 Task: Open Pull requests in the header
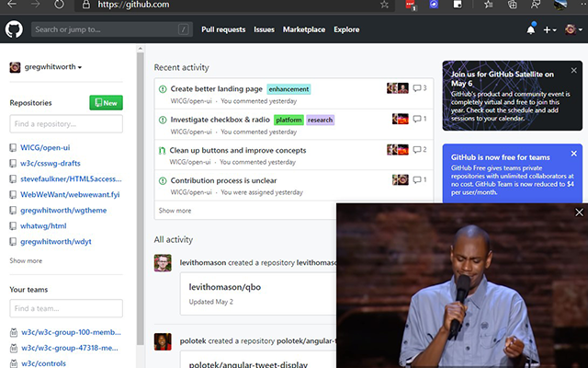[x=223, y=29]
